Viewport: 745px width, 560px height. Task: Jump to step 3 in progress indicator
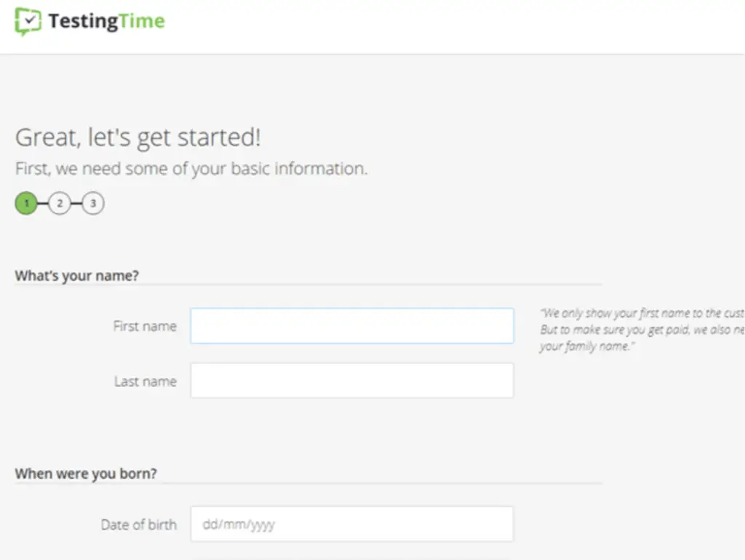(92, 204)
